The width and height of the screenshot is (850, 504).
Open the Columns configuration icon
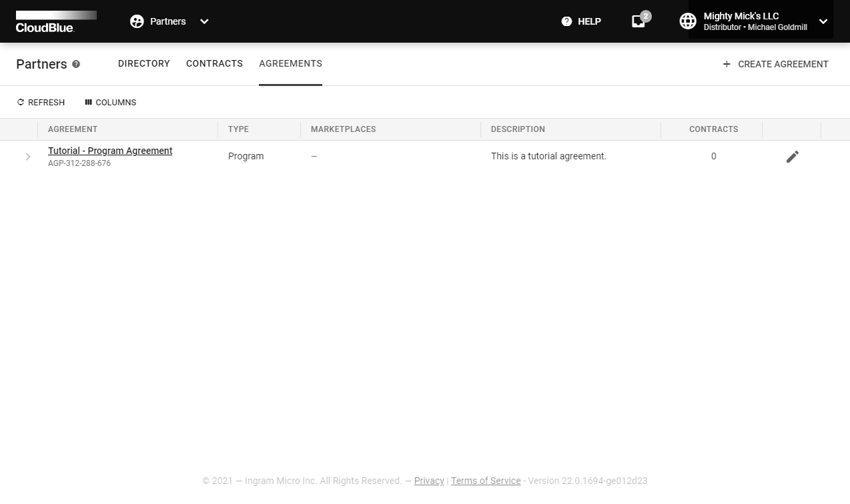[x=89, y=102]
